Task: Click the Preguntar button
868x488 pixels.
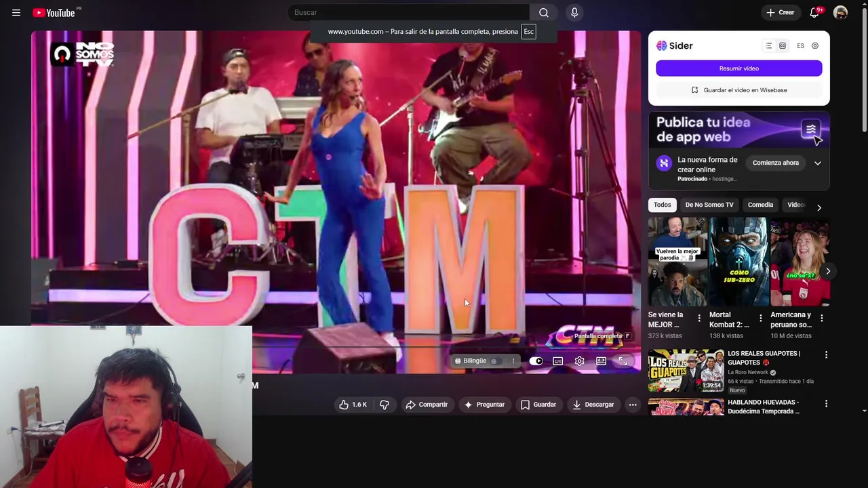Action: click(x=484, y=405)
